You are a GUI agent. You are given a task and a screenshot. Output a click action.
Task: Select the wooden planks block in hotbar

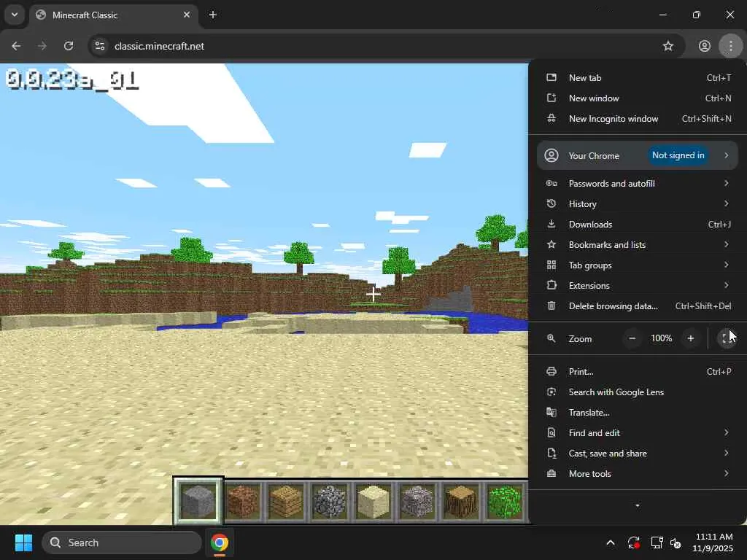[x=286, y=501]
